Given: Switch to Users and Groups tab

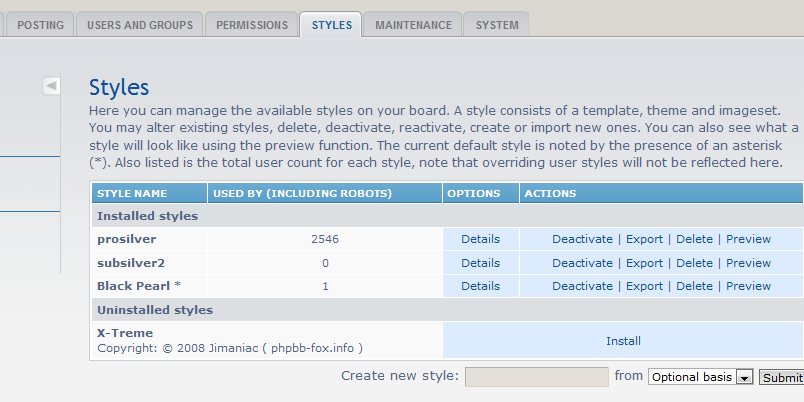Looking at the screenshot, I should pyautogui.click(x=140, y=25).
